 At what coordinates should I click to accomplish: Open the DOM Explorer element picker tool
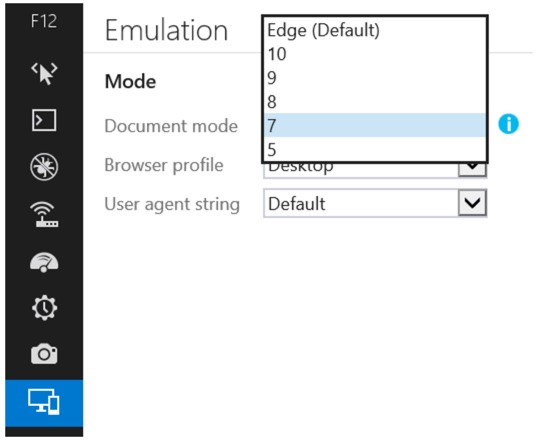pyautogui.click(x=44, y=73)
